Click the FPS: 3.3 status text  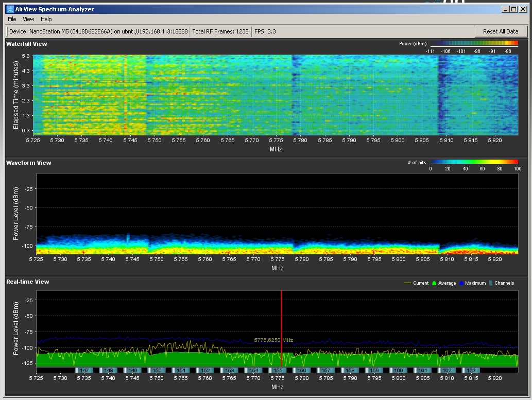tap(265, 31)
